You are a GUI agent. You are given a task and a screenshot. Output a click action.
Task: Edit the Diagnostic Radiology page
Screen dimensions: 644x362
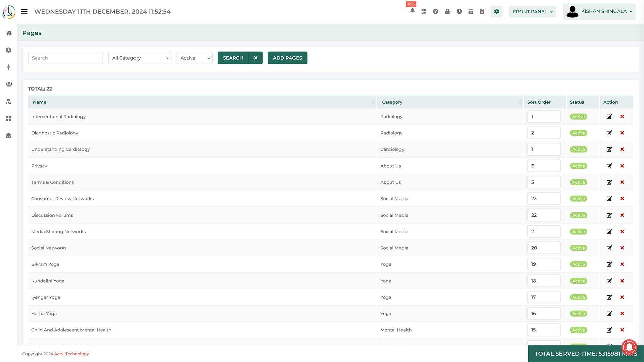coord(609,133)
